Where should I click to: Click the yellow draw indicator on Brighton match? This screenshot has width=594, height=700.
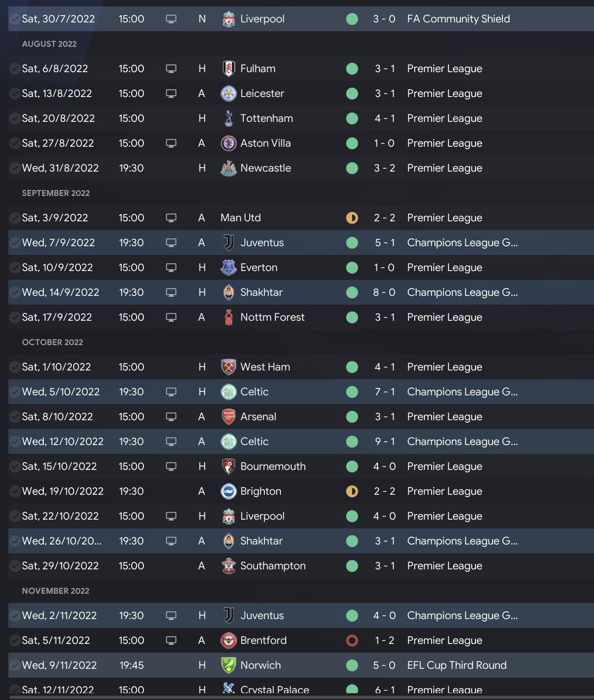click(x=352, y=491)
